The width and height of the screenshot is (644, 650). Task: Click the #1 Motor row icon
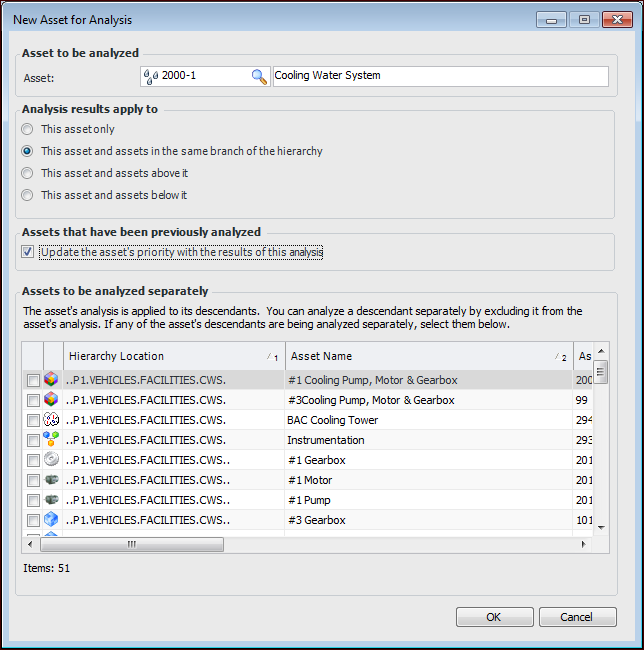click(x=52, y=480)
